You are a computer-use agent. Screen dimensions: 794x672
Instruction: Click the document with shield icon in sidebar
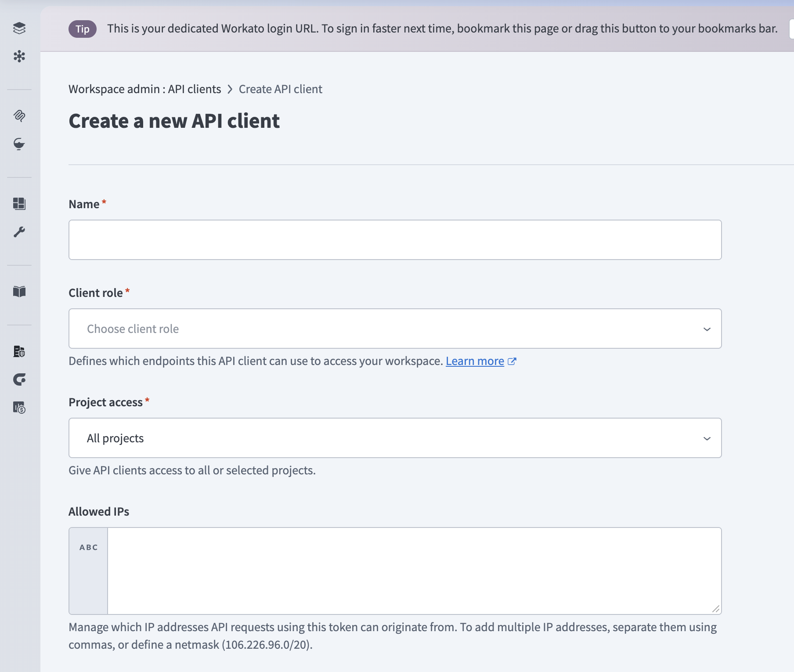19,351
